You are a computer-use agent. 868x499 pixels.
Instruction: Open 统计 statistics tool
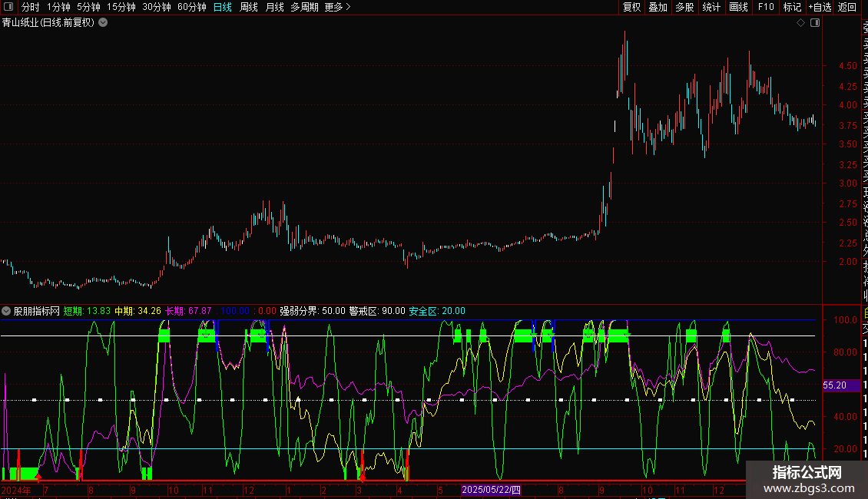point(711,7)
